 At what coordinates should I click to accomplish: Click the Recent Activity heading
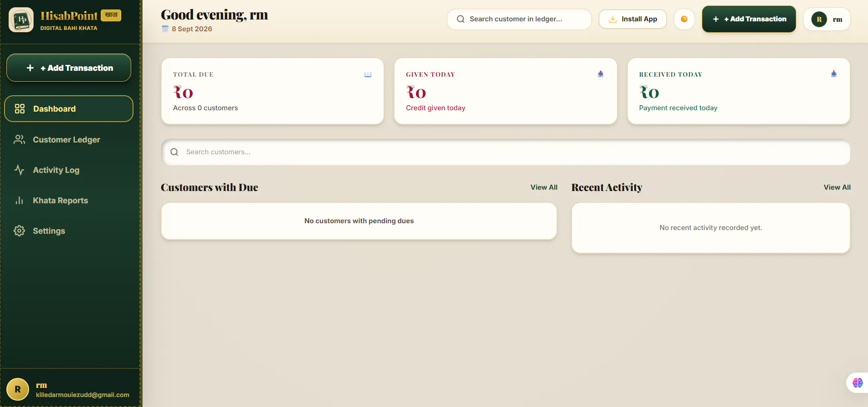(x=607, y=187)
